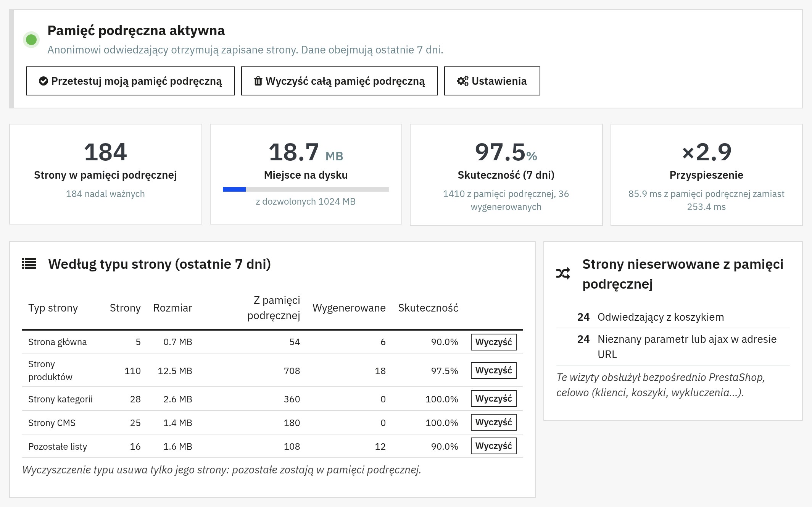
Task: Click the 18.7 MB disk usage value
Action: tap(306, 152)
